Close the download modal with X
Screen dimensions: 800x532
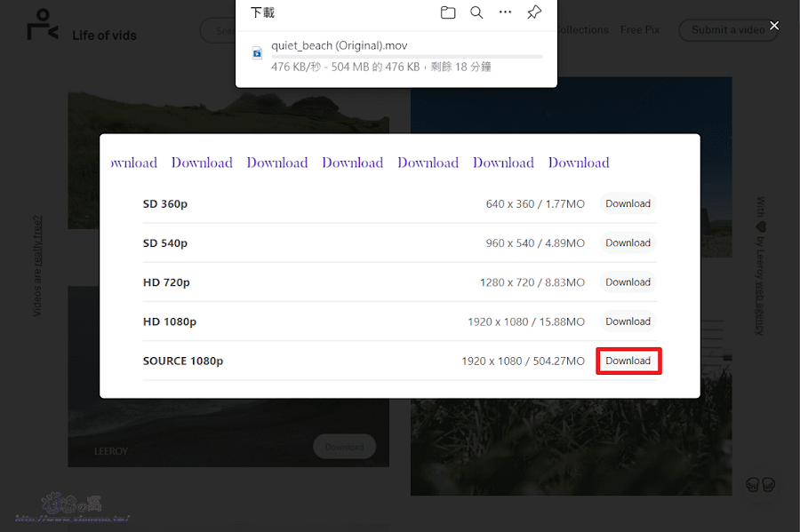pos(774,26)
